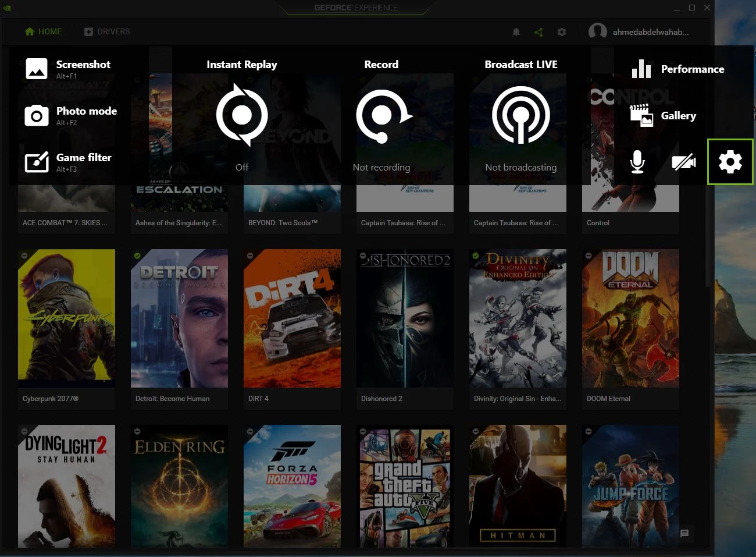This screenshot has width=756, height=557.
Task: Click 'DOOM Eternal' title label
Action: [608, 399]
